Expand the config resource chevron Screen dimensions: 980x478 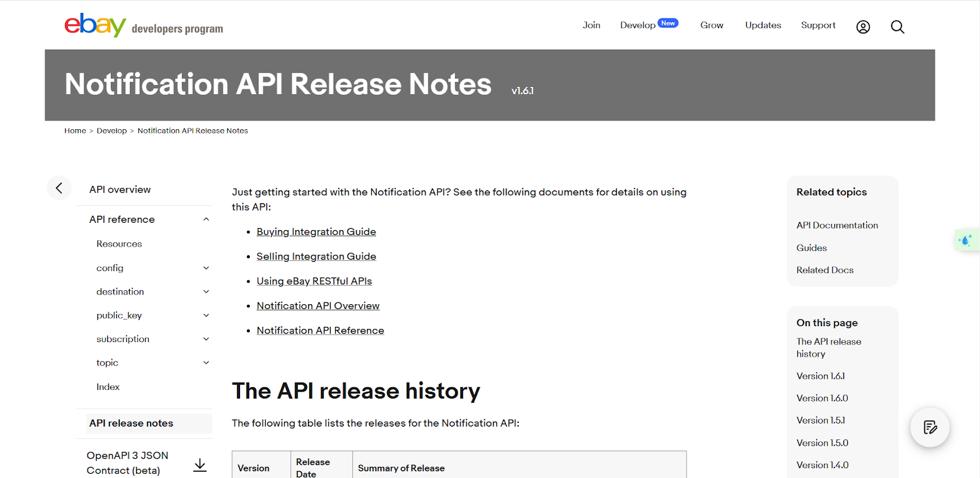[x=206, y=268]
